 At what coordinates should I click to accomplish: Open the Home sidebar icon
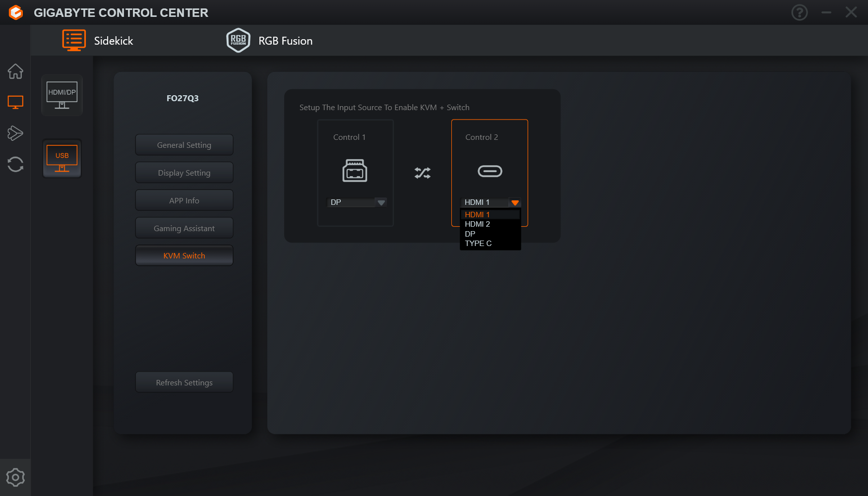pos(15,71)
